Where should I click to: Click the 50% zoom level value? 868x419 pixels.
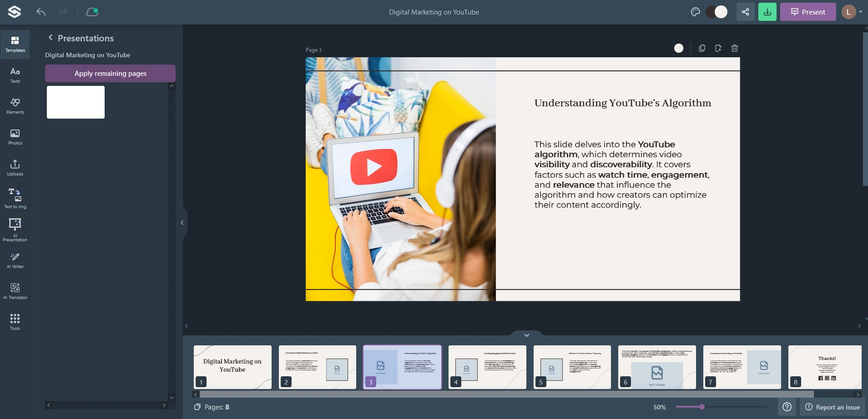(x=659, y=407)
